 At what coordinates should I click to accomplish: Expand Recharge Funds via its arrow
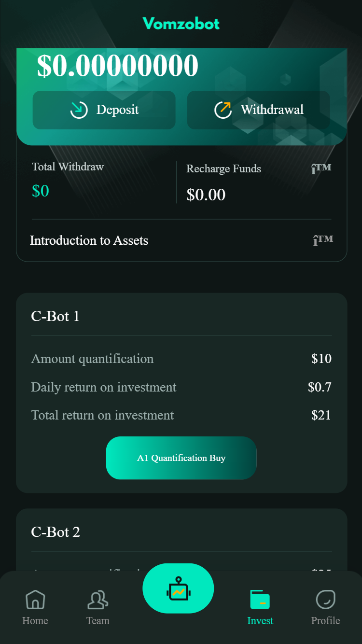pos(321,169)
